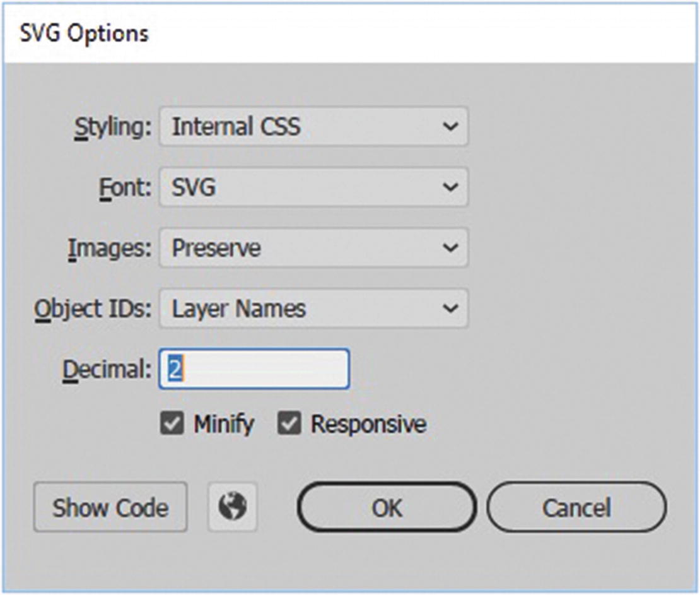Open the Font dropdown
700x595 pixels.
(312, 187)
